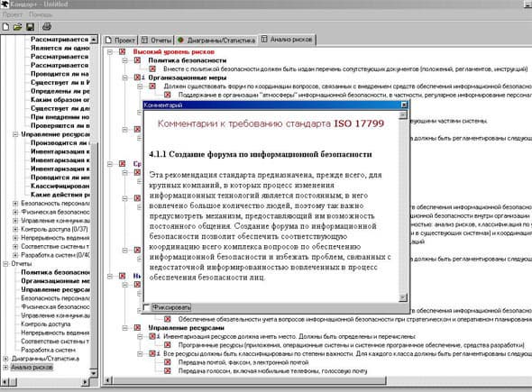Click the red X icon beside Управление ресурсами

pos(137,328)
